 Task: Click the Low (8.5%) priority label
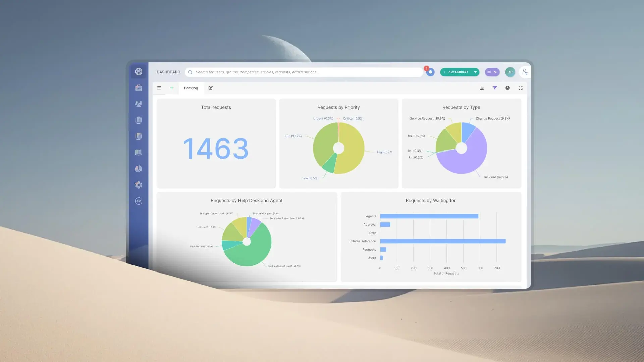click(x=310, y=178)
